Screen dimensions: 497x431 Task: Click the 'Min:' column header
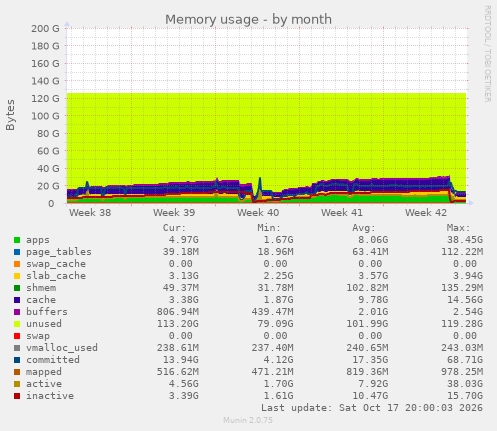[269, 228]
